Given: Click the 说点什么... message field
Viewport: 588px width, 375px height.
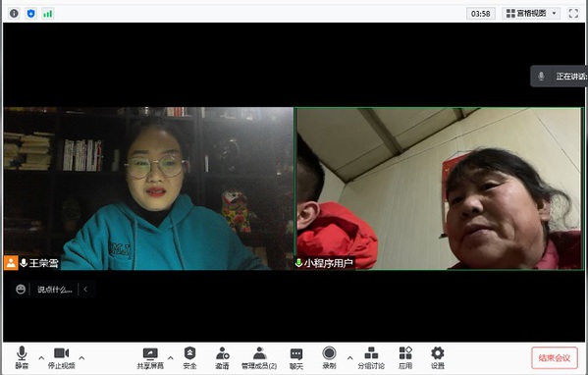Looking at the screenshot, I should [54, 290].
